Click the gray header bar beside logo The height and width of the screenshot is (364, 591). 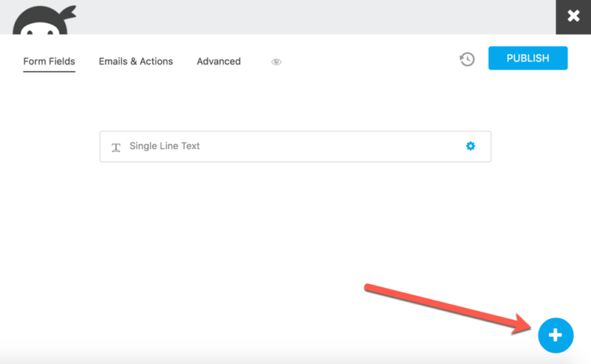point(295,16)
